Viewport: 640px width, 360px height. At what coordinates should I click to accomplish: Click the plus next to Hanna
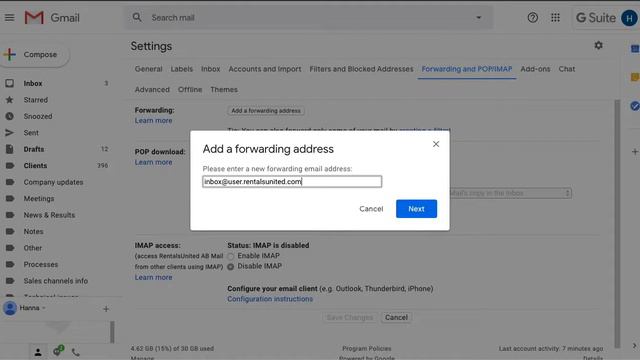(106, 309)
